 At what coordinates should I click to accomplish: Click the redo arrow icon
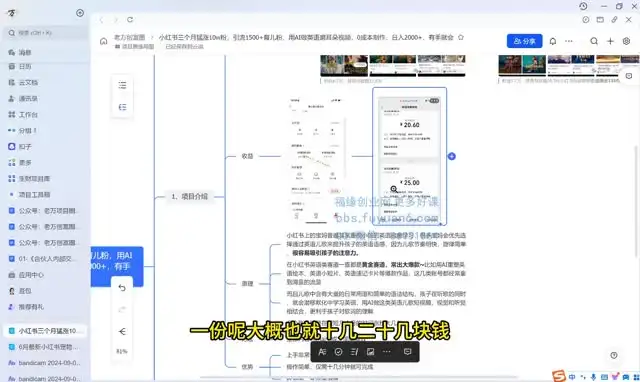122,309
